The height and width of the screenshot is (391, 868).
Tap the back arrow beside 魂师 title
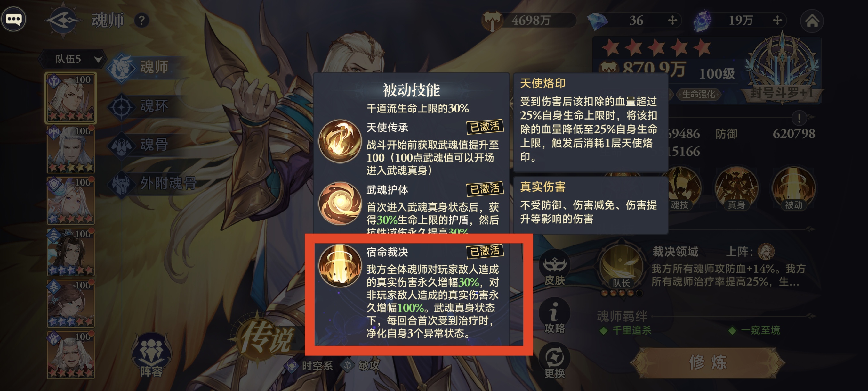[63, 20]
